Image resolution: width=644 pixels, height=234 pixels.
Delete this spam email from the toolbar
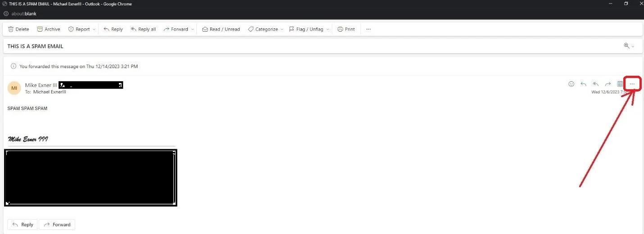(x=18, y=29)
